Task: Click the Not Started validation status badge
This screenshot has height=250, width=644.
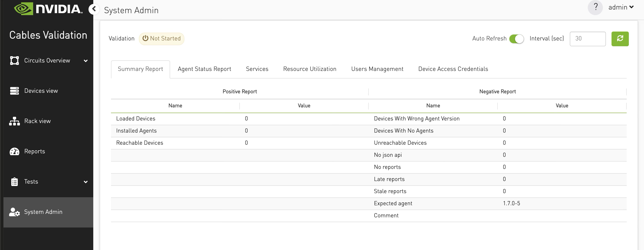Action: pyautogui.click(x=161, y=39)
